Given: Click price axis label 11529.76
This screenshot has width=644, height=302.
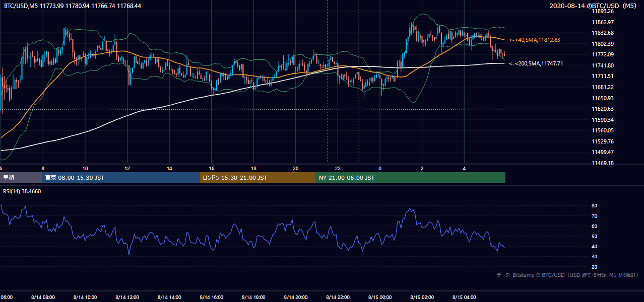Looking at the screenshot, I should pos(603,141).
